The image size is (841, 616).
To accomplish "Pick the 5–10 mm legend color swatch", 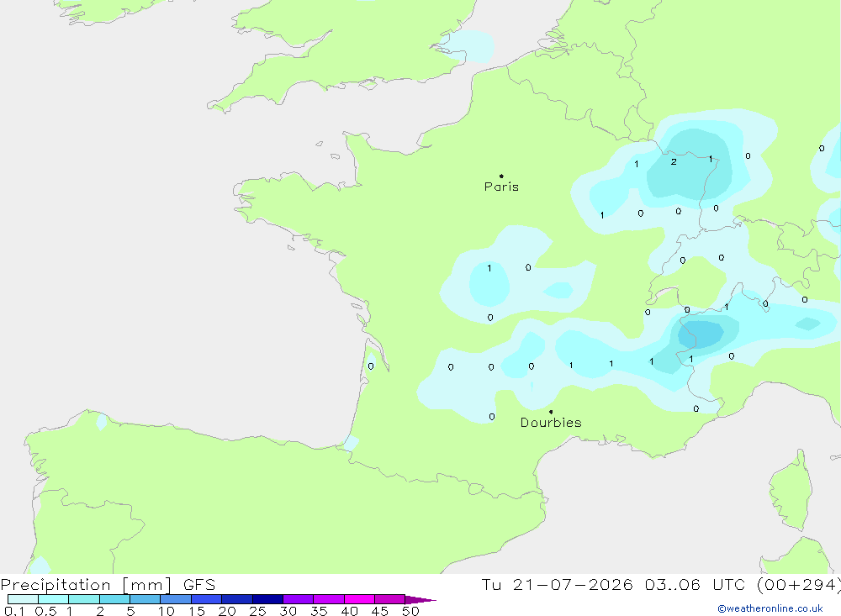I will point(145,599).
